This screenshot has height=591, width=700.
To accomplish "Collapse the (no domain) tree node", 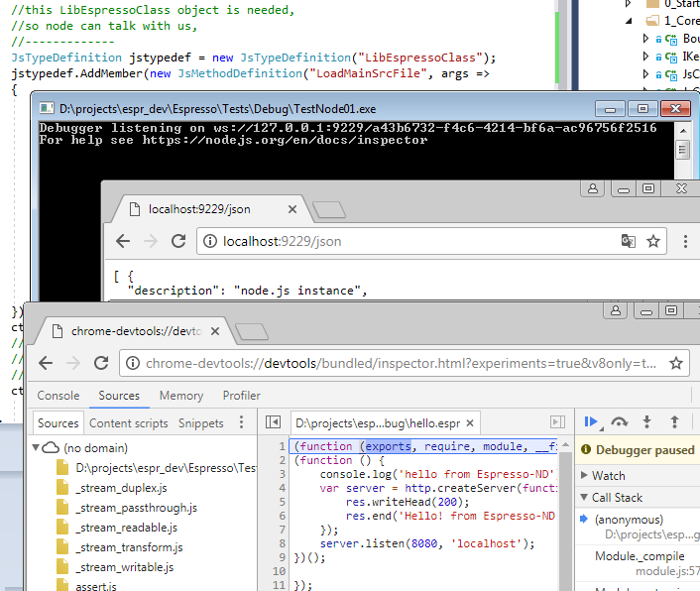I will point(36,447).
